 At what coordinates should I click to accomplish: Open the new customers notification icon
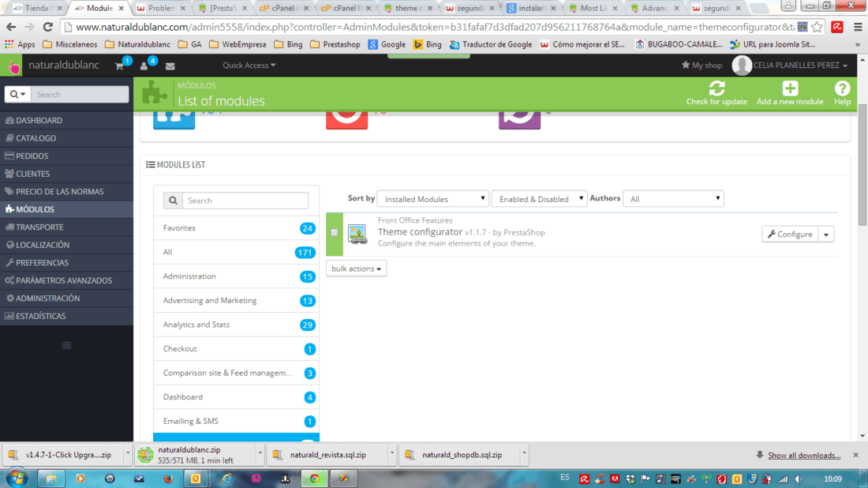click(144, 66)
